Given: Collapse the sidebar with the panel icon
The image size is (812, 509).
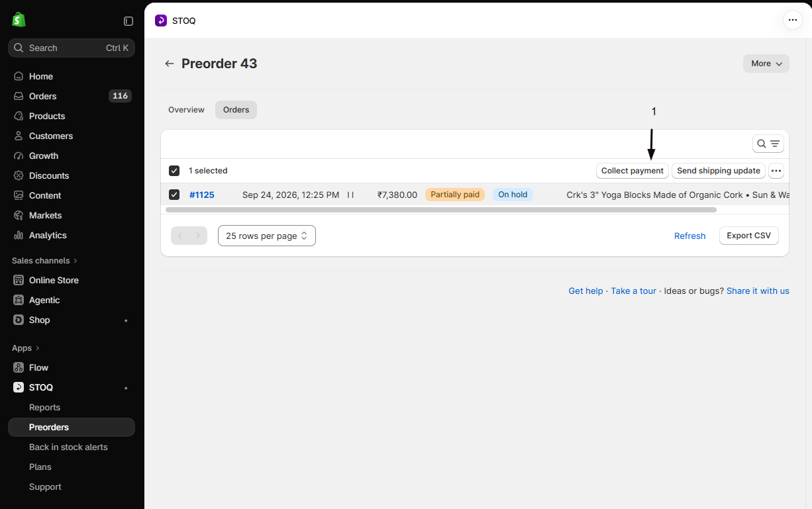Looking at the screenshot, I should coord(128,21).
